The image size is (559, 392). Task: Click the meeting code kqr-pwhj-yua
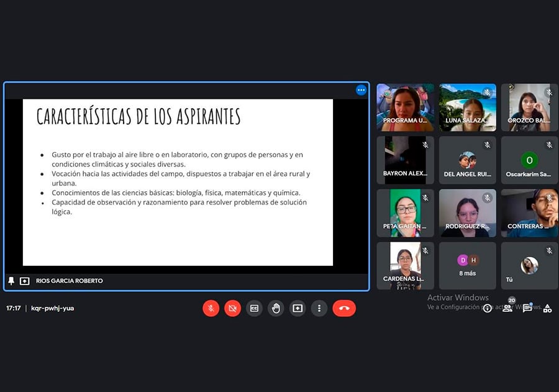(53, 308)
